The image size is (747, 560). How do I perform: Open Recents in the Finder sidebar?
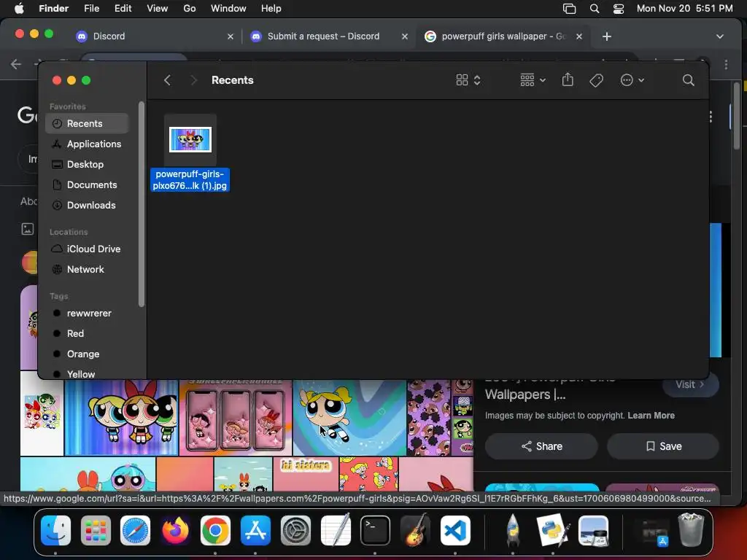point(88,123)
